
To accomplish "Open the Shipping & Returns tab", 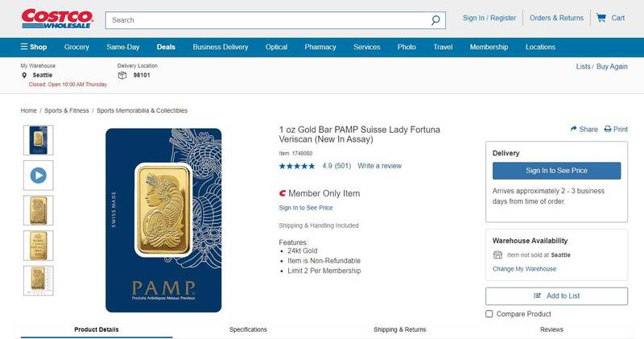I will click(x=400, y=329).
